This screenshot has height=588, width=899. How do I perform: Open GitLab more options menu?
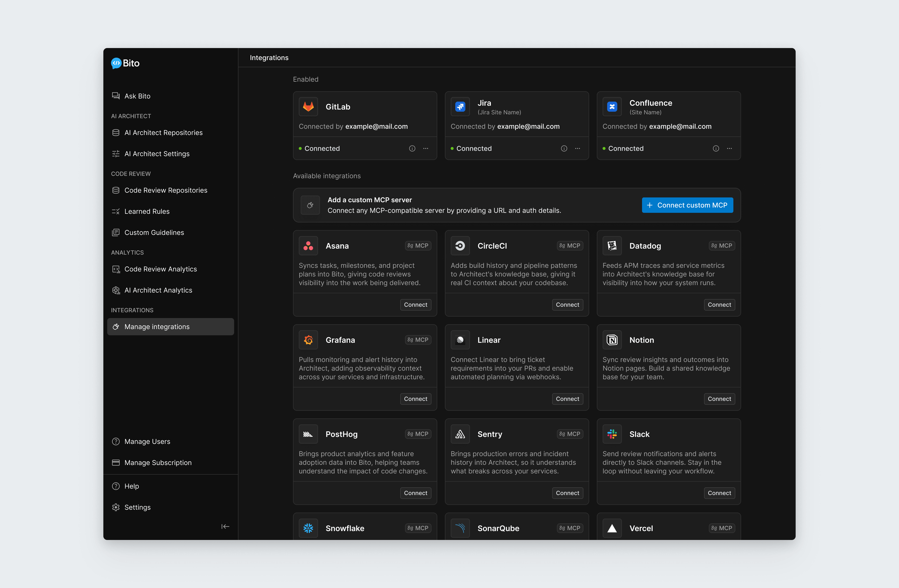pyautogui.click(x=426, y=149)
